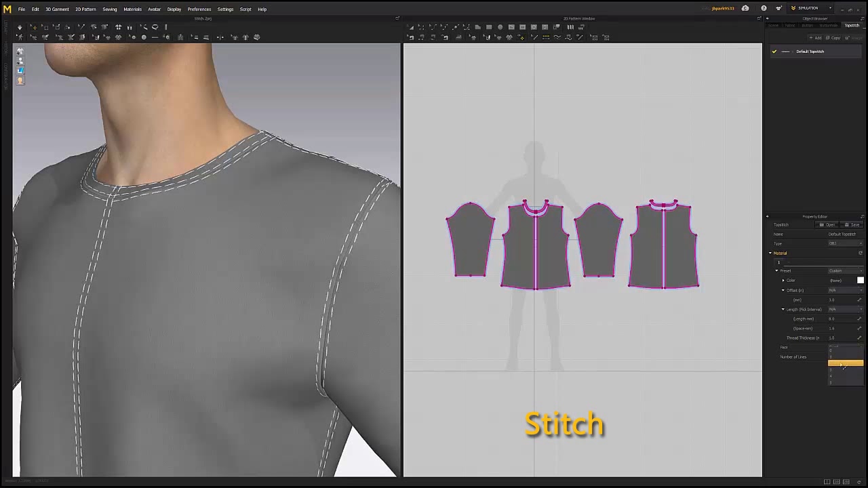Viewport: 868px width, 488px height.
Task: Open the 3D Garment menu
Action: [x=57, y=9]
